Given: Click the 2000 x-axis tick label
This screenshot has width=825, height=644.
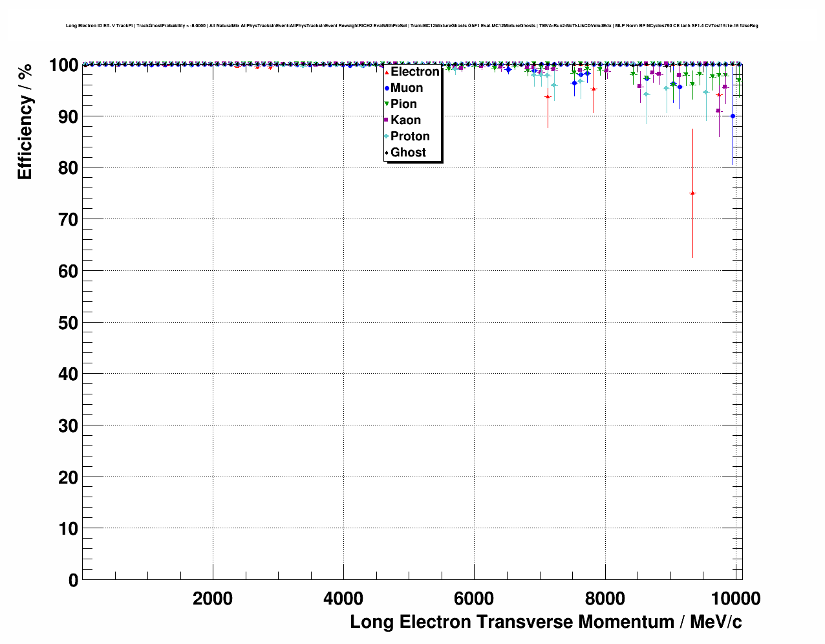Looking at the screenshot, I should 213,599.
